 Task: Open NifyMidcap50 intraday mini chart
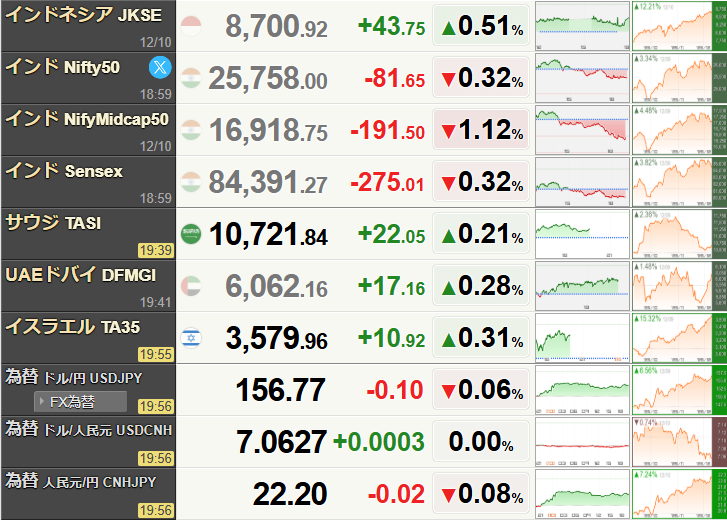tap(582, 130)
